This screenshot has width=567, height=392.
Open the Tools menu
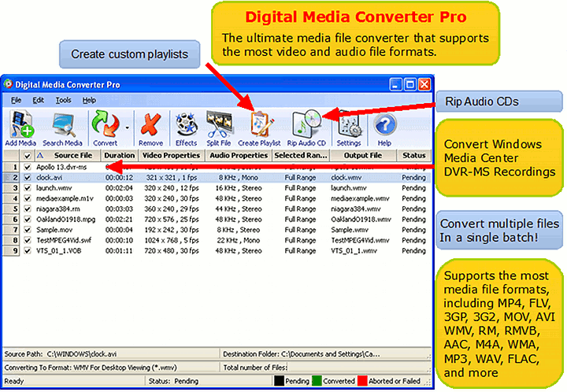click(x=63, y=101)
